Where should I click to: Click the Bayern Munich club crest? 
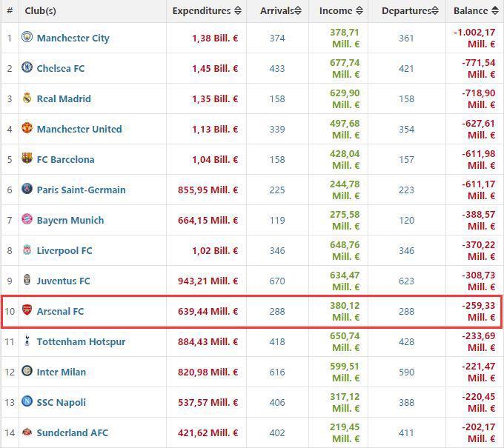27,220
